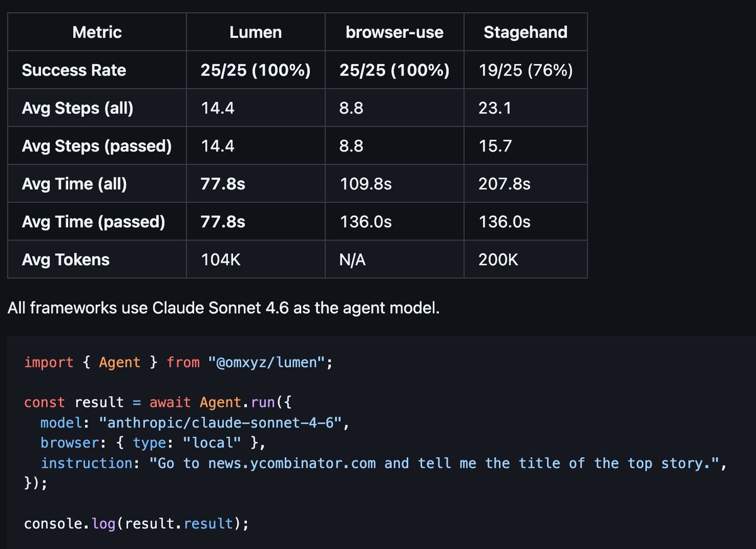Click "77.8s" in the Avg Time (passed) row
Viewport: 756px width, 549px height.
coord(223,222)
